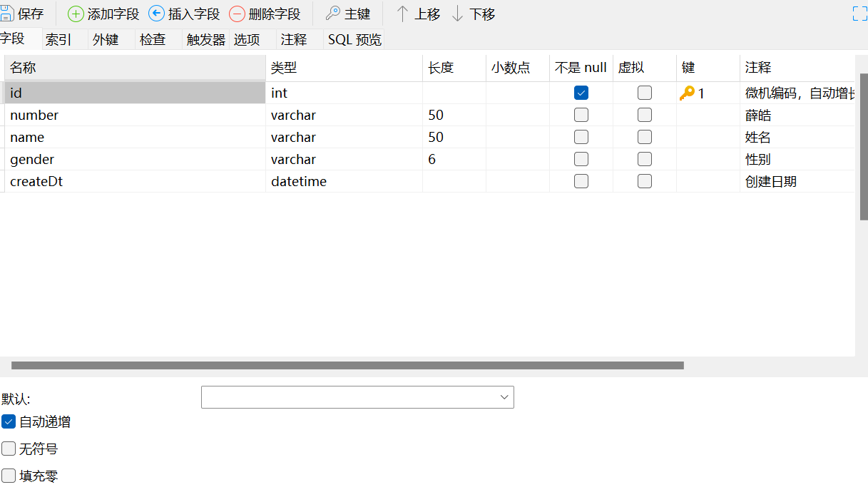Toggle Not Null checkbox for number field
The width and height of the screenshot is (868, 502).
[x=581, y=116]
